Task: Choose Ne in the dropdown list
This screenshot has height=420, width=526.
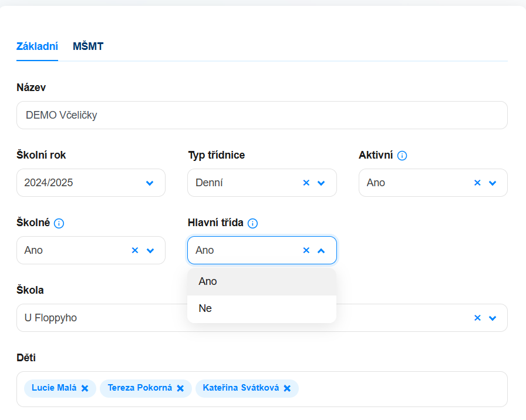Action: [262, 308]
